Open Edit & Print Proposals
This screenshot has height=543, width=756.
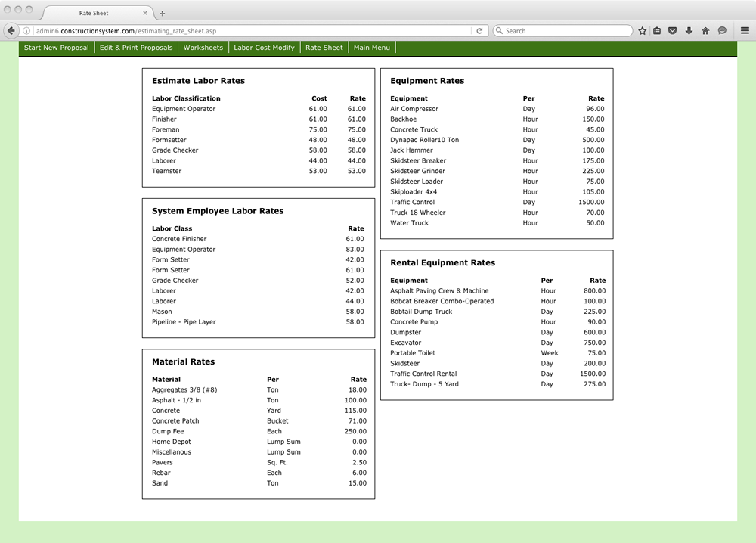pyautogui.click(x=135, y=47)
